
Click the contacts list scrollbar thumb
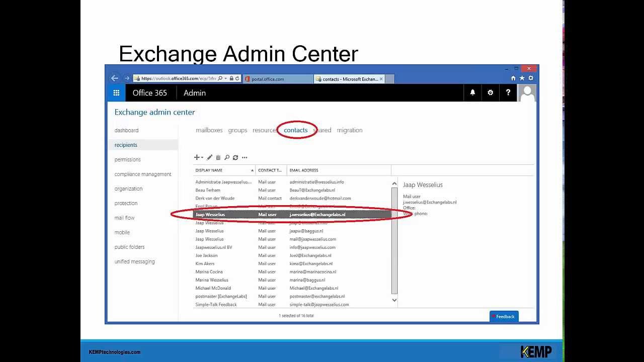pos(394,241)
